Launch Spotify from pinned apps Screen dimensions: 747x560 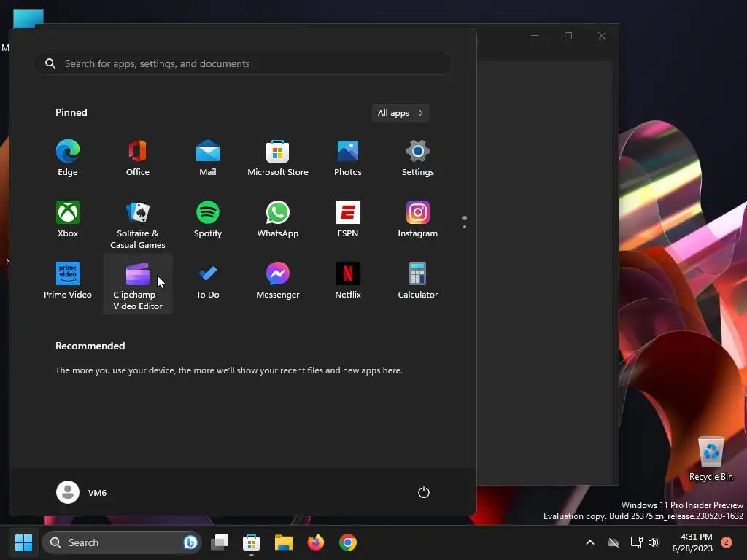tap(208, 219)
